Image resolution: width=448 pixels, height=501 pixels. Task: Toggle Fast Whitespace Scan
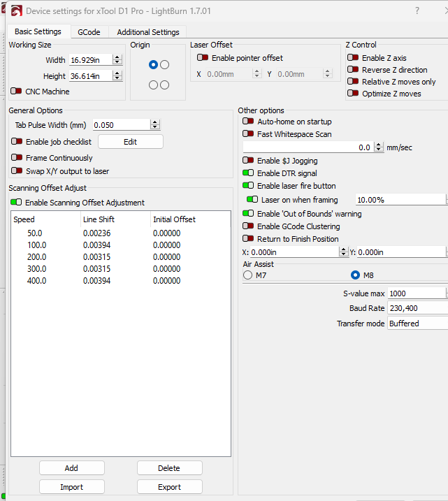[248, 133]
